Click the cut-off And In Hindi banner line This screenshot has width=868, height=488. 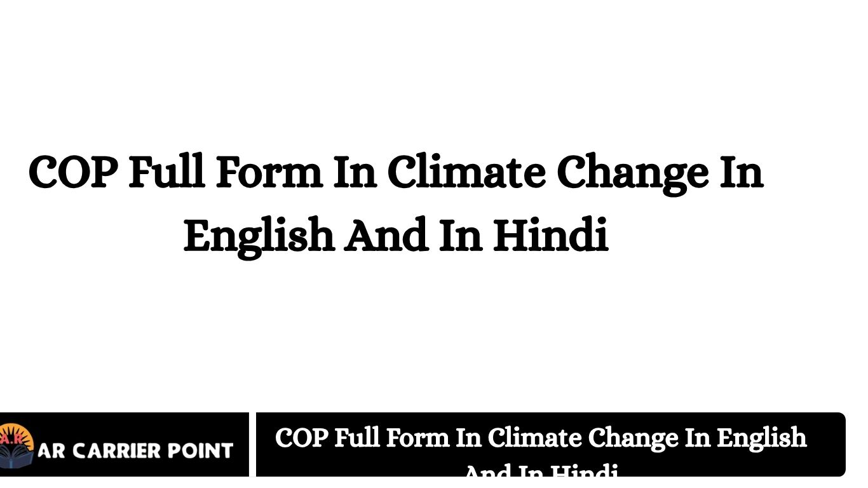tap(541, 470)
